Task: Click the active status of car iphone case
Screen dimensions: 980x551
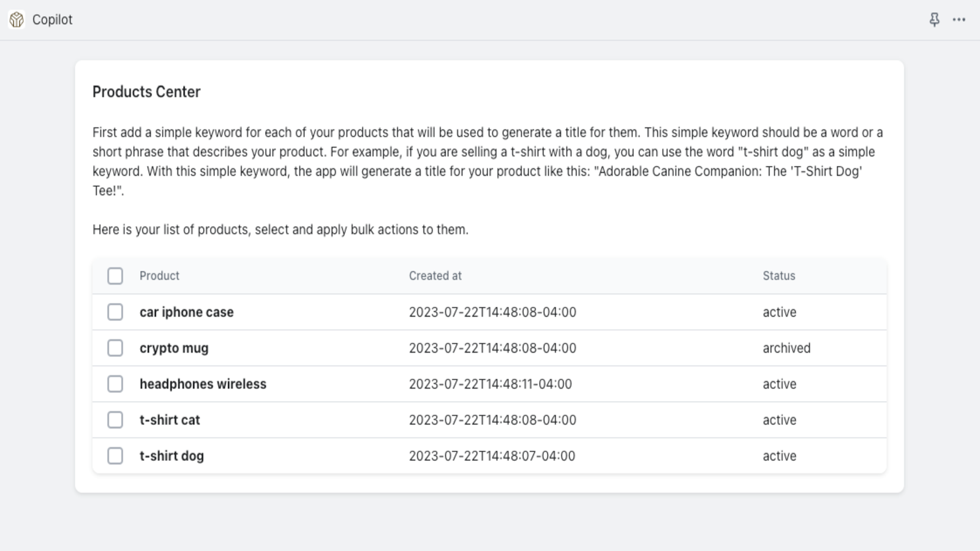Action: 779,312
